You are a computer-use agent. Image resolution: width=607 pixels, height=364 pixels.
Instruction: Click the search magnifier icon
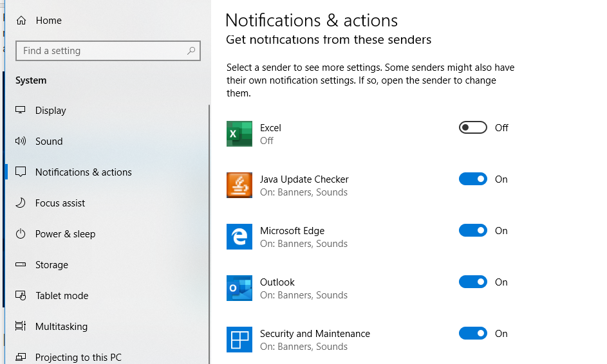(x=191, y=51)
